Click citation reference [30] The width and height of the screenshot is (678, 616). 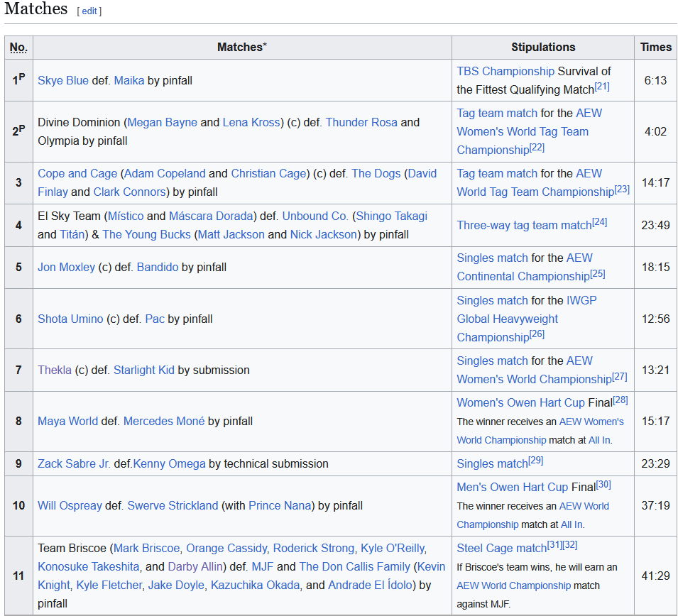point(603,485)
